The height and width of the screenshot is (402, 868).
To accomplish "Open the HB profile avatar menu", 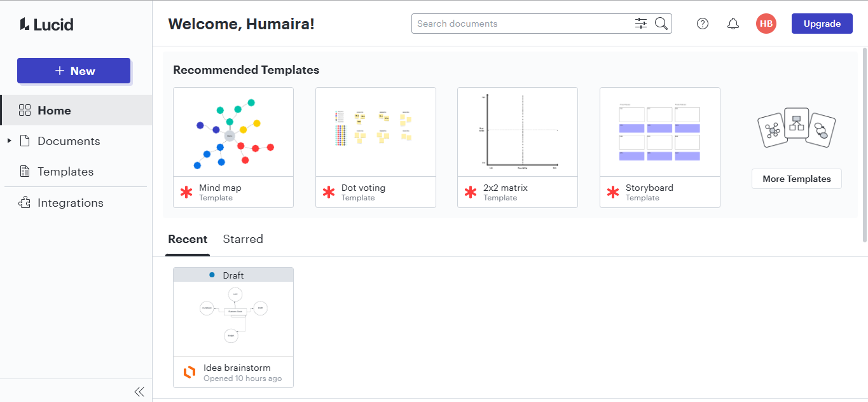I will pos(766,23).
